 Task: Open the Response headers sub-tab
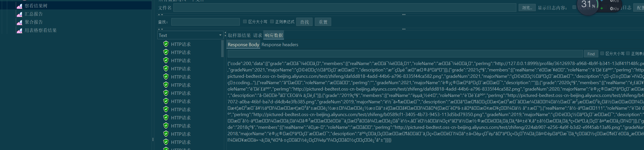(280, 45)
